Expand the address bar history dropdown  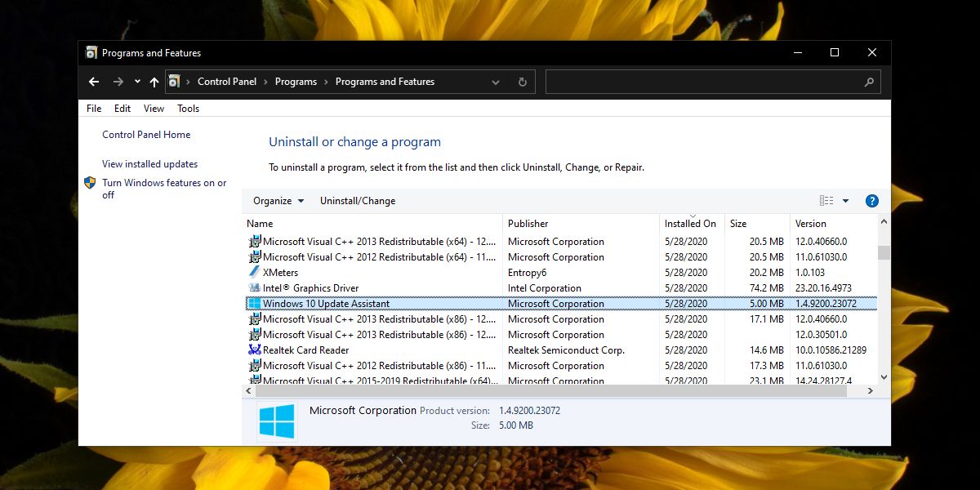click(x=496, y=82)
